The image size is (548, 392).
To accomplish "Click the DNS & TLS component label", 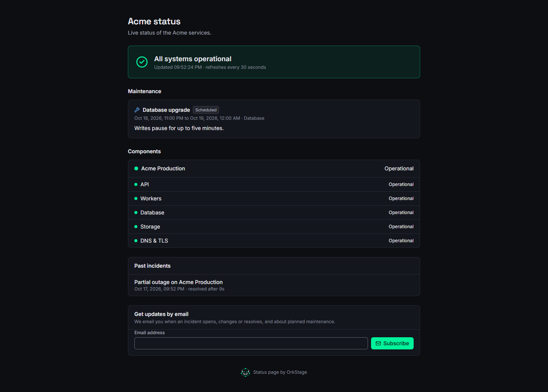I will click(x=154, y=241).
